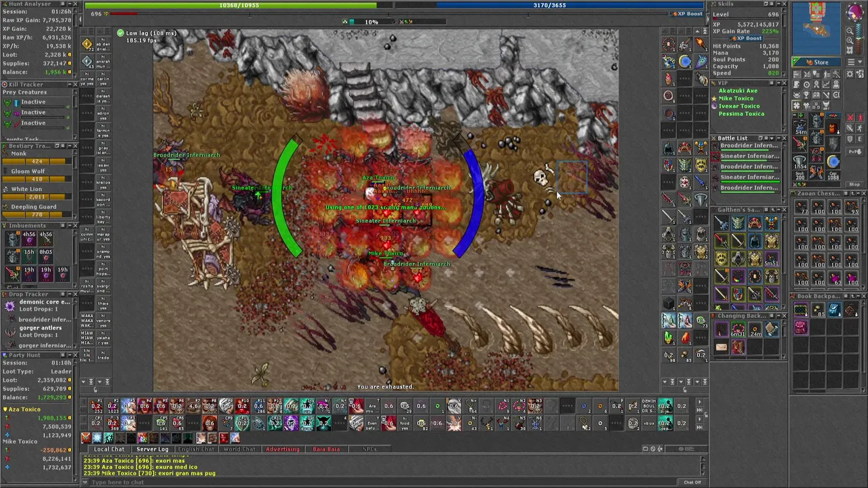This screenshot has width=868, height=488.
Task: Click the equipped helmet slot
Action: (816, 119)
